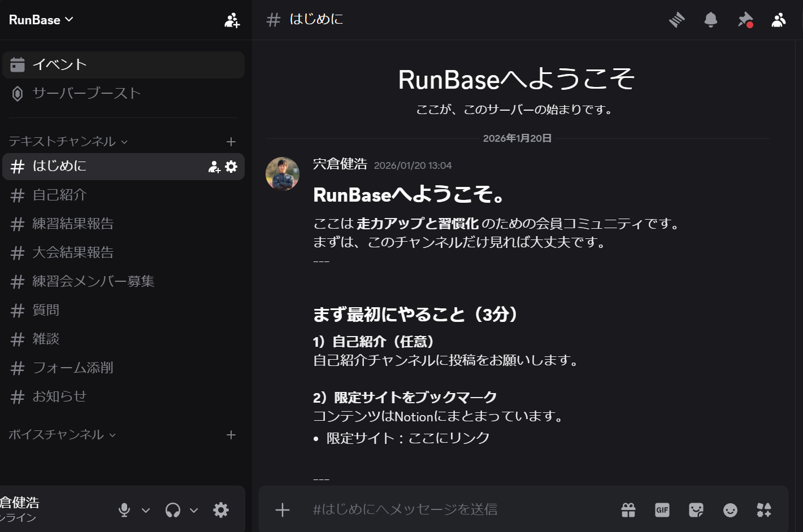View pinned messages for this channel

click(x=745, y=20)
